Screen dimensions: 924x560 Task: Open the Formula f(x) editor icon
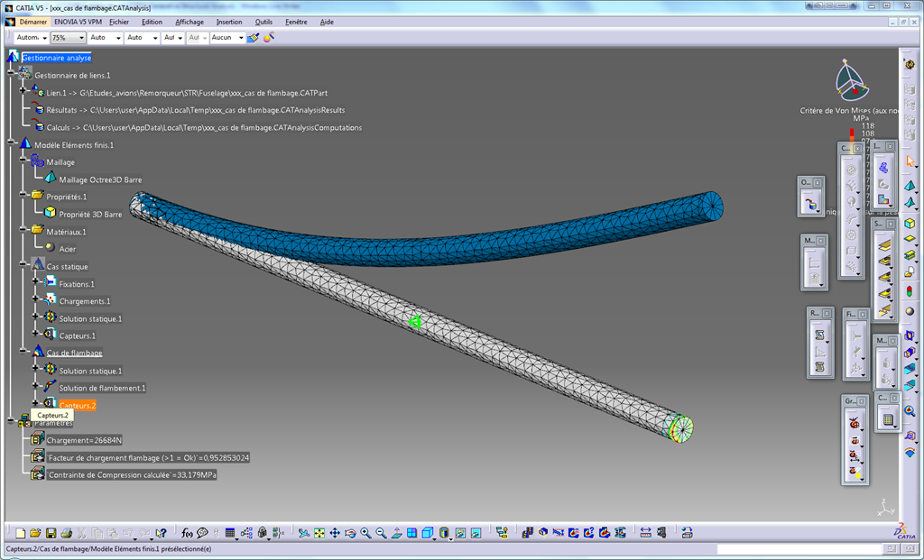(187, 533)
